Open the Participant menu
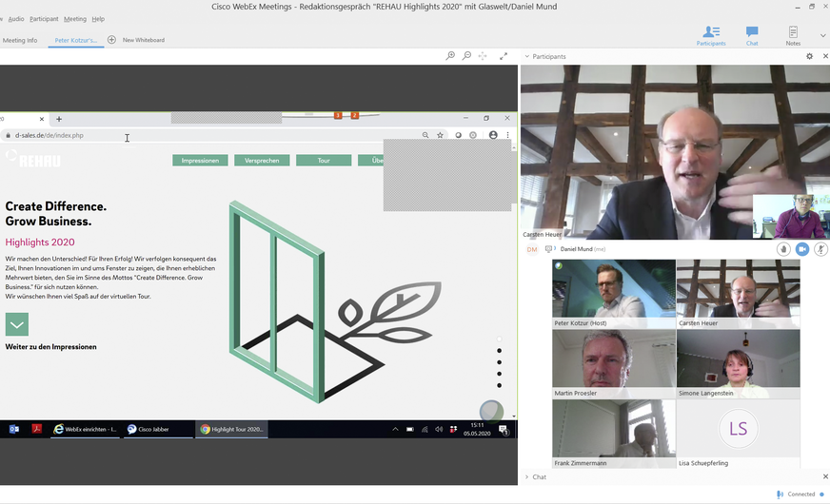This screenshot has width=830, height=504. coord(44,19)
